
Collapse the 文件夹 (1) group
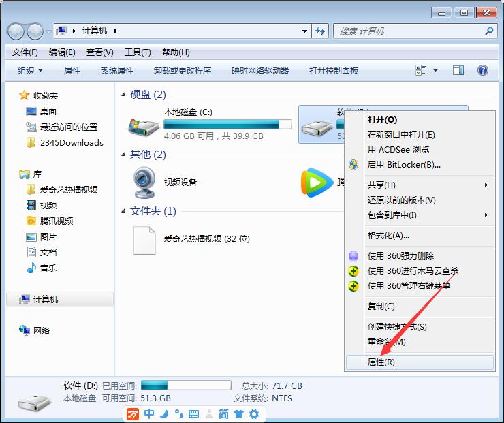pos(123,211)
